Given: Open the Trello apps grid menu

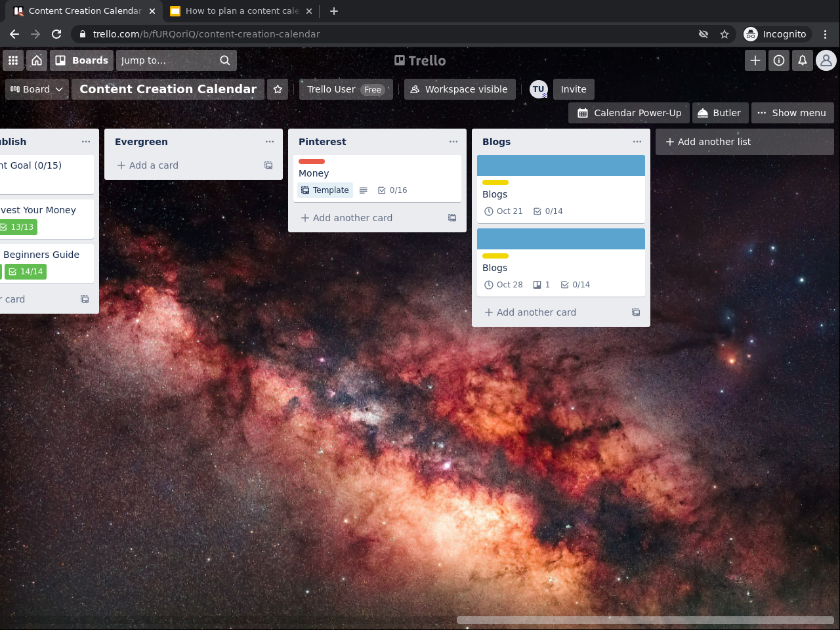Looking at the screenshot, I should 13,60.
